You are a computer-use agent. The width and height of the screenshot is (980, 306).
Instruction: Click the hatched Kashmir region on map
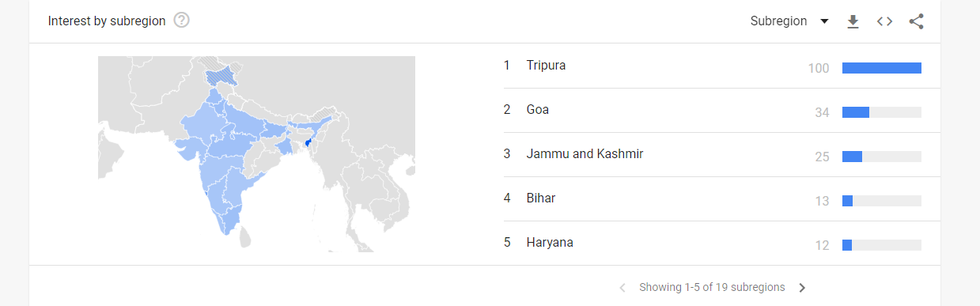(221, 76)
